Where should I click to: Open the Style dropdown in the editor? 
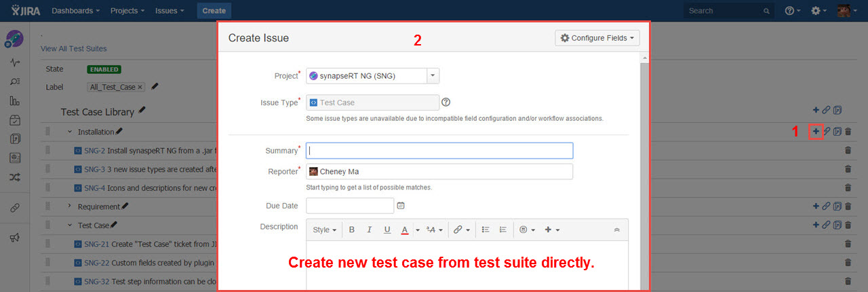pyautogui.click(x=325, y=230)
